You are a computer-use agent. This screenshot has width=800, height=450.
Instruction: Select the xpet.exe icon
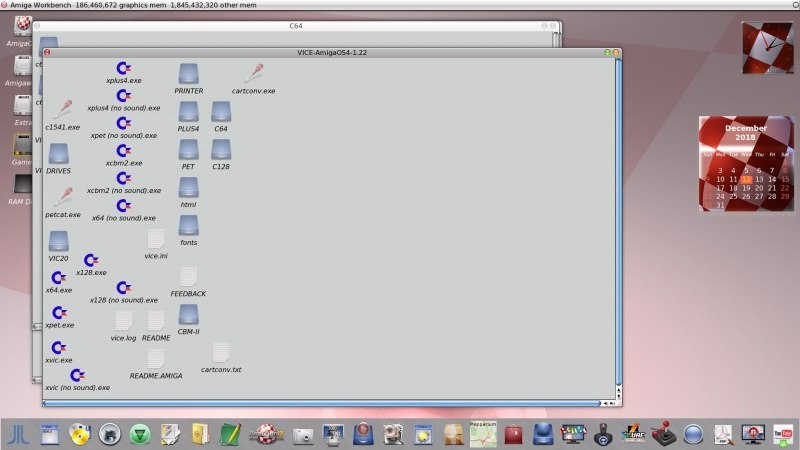click(x=59, y=313)
